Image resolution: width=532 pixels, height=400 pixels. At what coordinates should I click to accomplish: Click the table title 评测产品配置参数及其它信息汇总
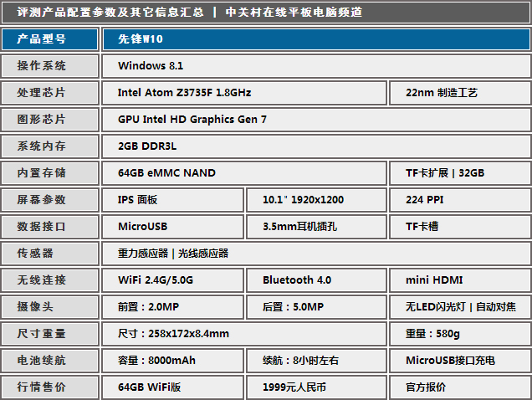coord(110,13)
